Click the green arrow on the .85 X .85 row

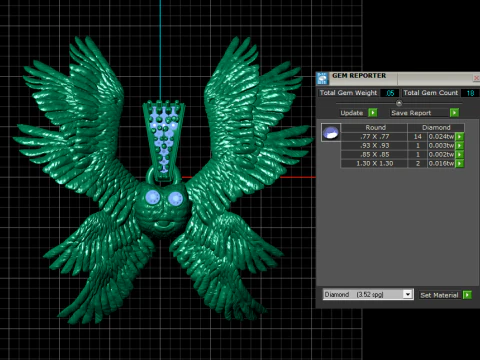460,155
